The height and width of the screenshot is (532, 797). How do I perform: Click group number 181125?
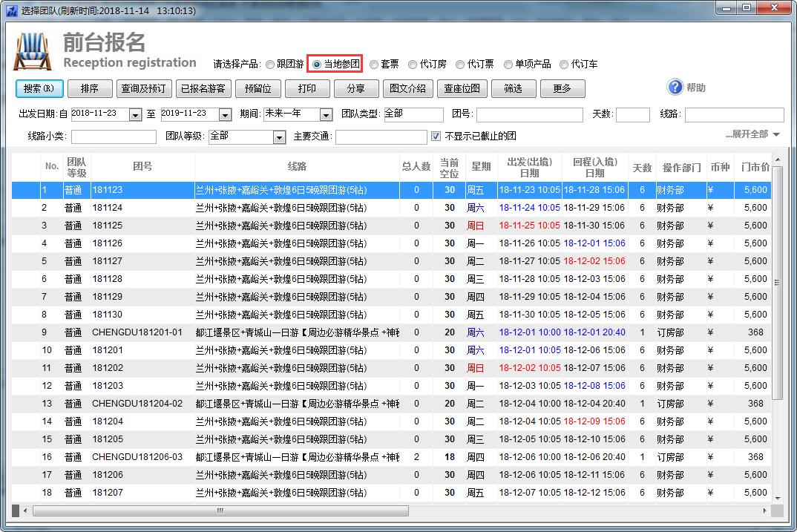pyautogui.click(x=108, y=226)
